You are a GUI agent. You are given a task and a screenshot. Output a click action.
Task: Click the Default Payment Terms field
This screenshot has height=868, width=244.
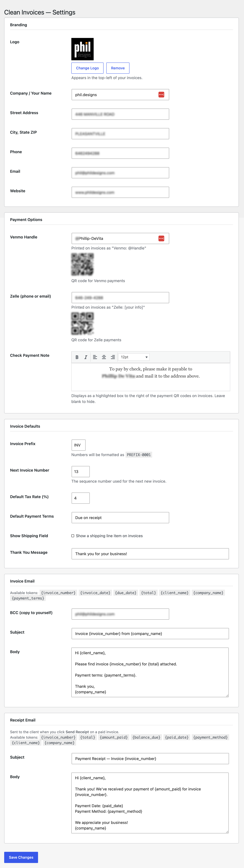120,518
